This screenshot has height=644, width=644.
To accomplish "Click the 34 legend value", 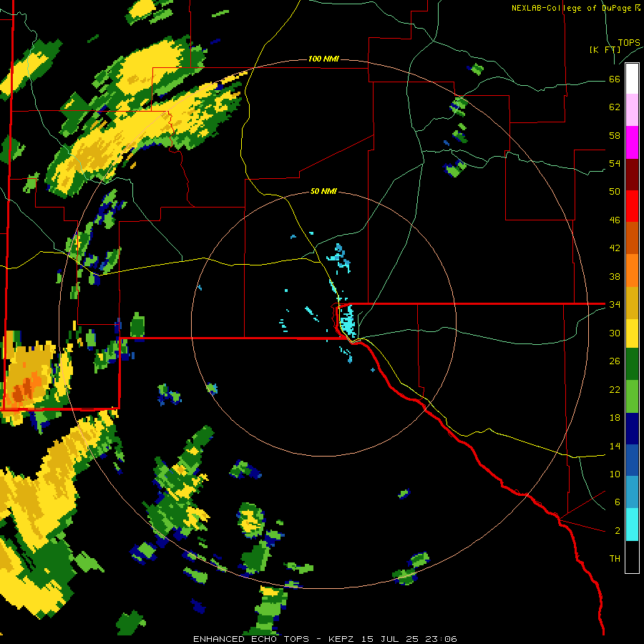I will pos(615,304).
